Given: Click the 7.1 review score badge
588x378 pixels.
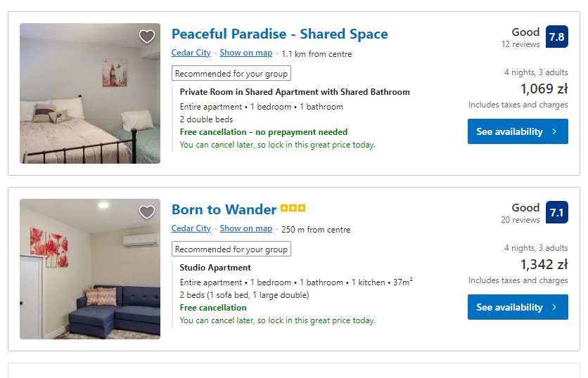Looking at the screenshot, I should click(x=556, y=212).
